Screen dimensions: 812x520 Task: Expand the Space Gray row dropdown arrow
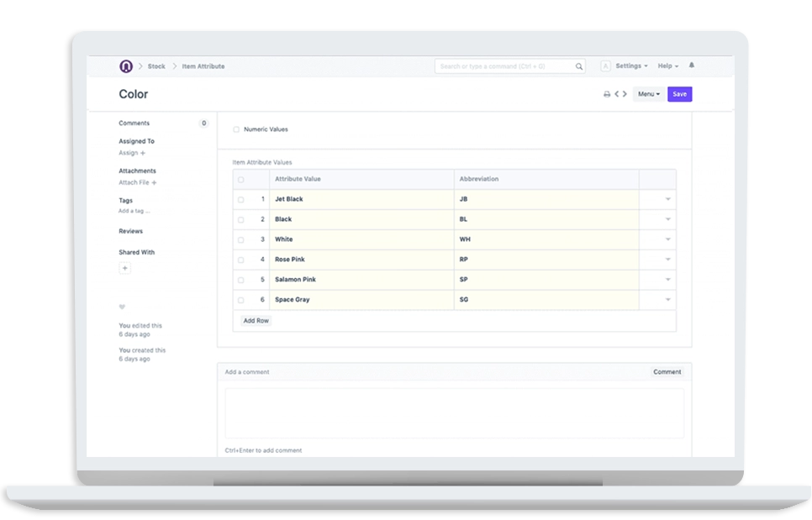[668, 300]
